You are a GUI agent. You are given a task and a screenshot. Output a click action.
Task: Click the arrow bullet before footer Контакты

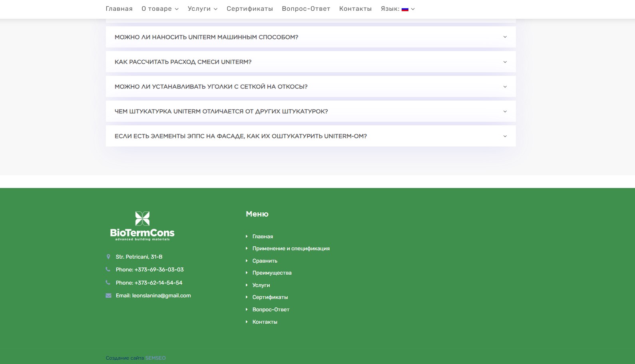[247, 322]
